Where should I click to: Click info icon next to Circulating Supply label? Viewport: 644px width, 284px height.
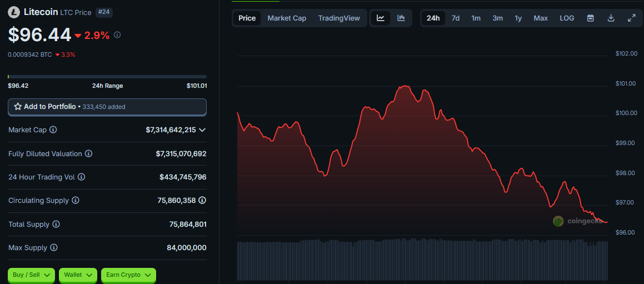[76, 201]
